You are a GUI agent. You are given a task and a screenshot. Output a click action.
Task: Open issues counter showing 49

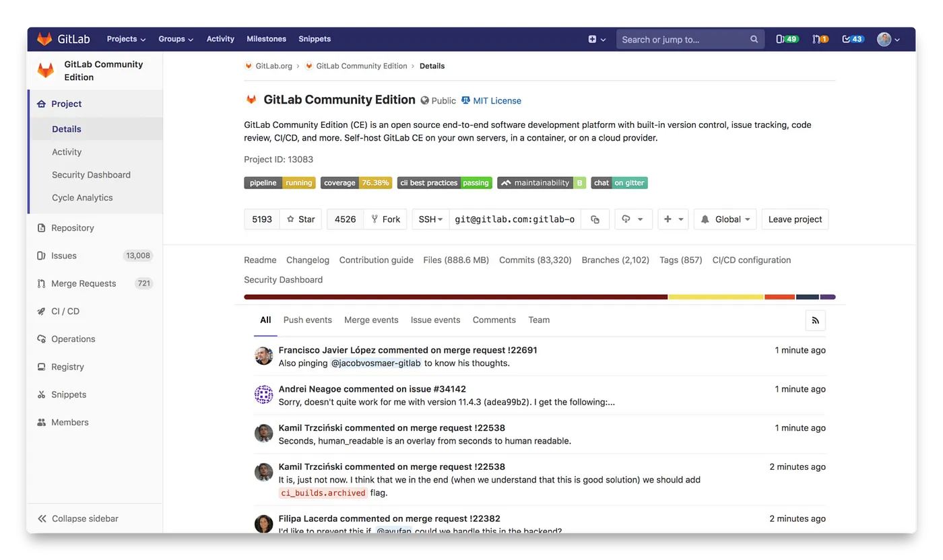click(787, 39)
